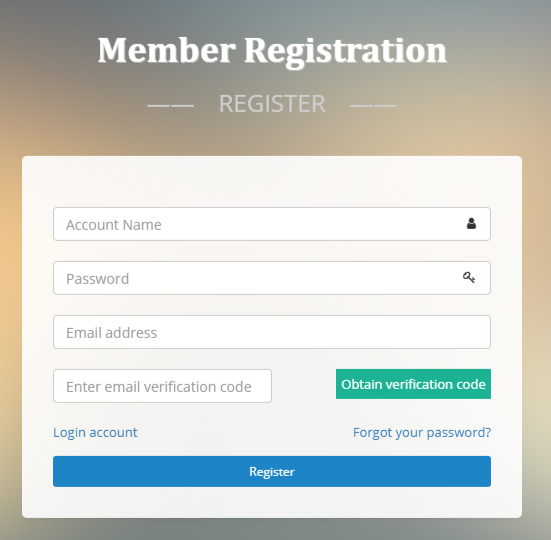Click the 'Password' placeholder text
The width and height of the screenshot is (551, 540).
(x=97, y=279)
